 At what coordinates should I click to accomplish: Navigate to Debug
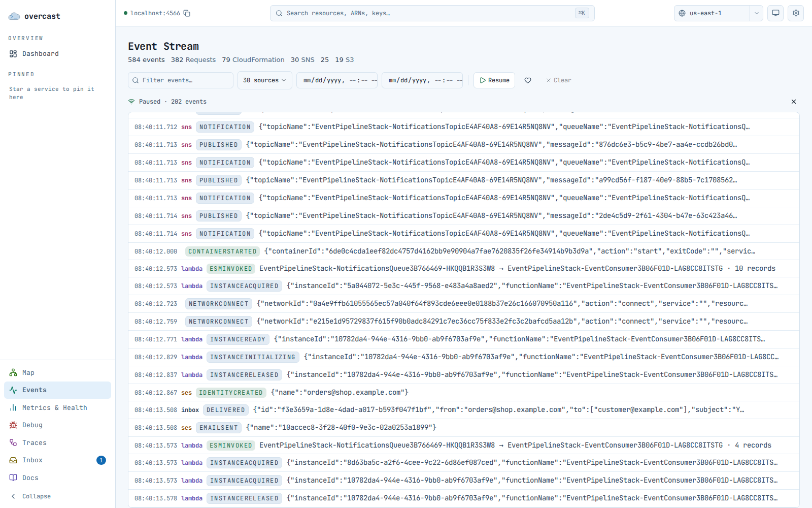pyautogui.click(x=57, y=425)
